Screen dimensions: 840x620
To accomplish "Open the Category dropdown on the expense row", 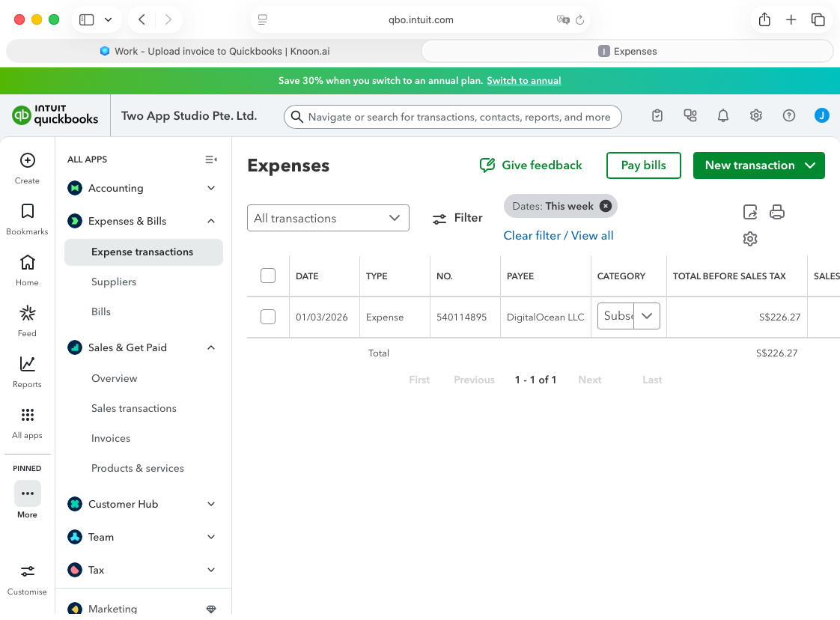I will [x=646, y=316].
